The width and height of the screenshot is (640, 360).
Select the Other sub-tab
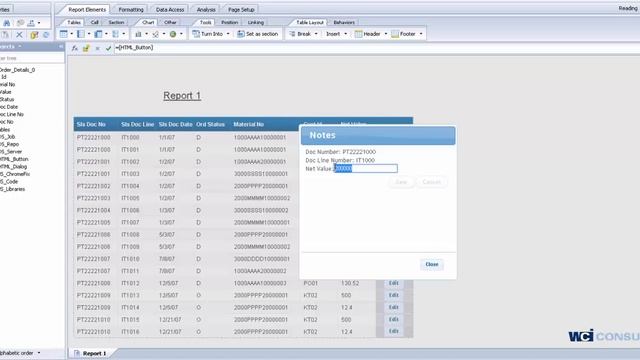(x=170, y=22)
